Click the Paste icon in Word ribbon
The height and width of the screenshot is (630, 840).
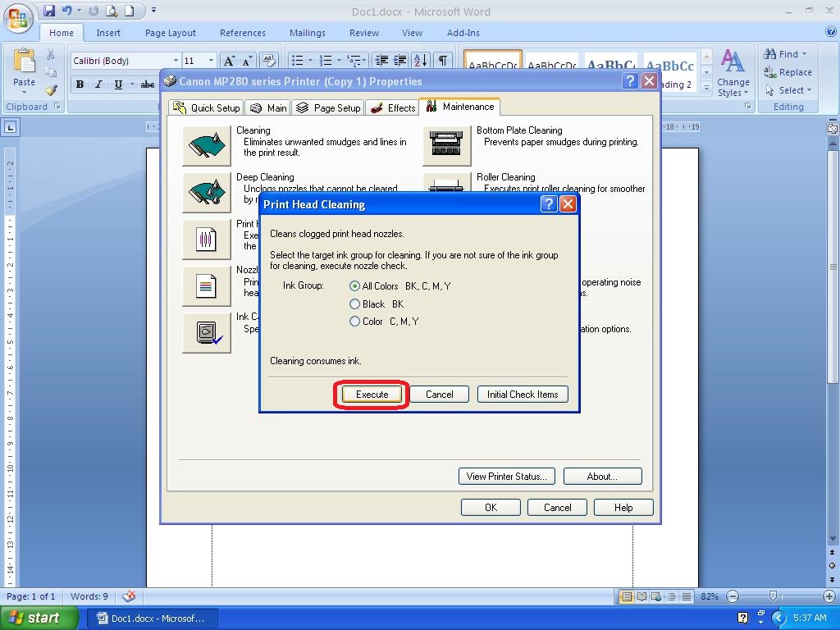point(24,61)
